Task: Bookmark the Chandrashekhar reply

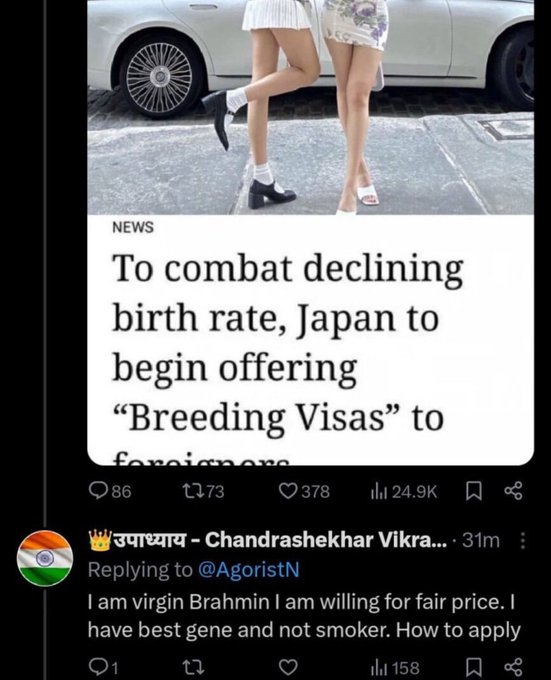Action: tap(473, 667)
